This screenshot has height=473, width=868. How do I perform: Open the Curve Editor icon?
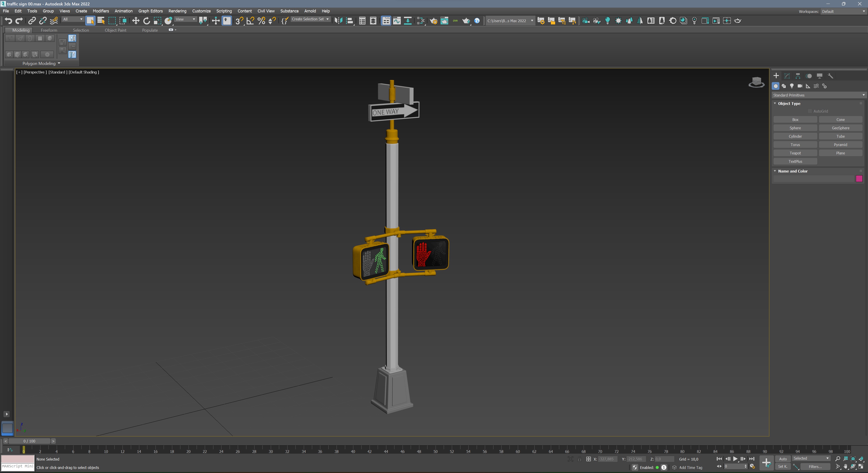[397, 21]
